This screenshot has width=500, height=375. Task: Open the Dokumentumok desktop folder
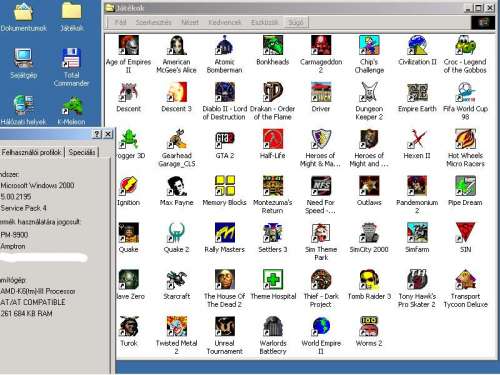click(23, 11)
